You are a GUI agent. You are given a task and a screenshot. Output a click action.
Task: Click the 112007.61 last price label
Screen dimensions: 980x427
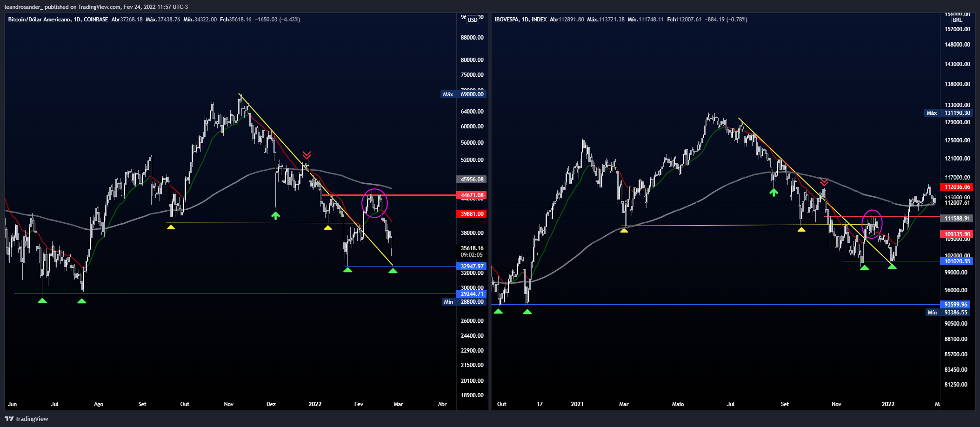(957, 203)
